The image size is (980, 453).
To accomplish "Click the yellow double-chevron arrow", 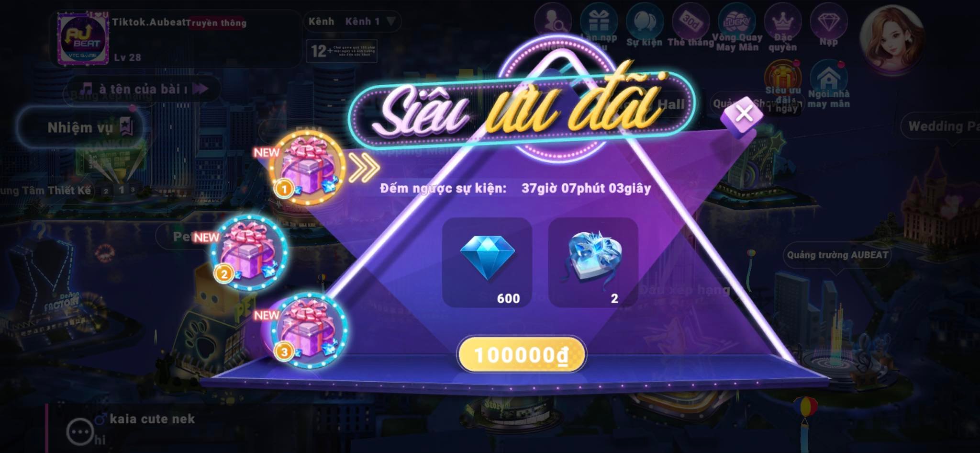I will click(364, 168).
